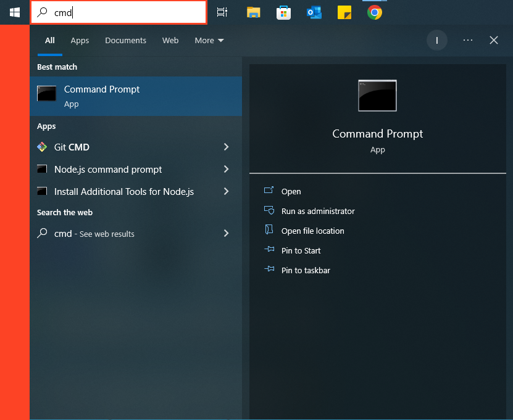Viewport: 513px width, 420px height.
Task: Click the web search magnifier icon
Action: (x=42, y=233)
